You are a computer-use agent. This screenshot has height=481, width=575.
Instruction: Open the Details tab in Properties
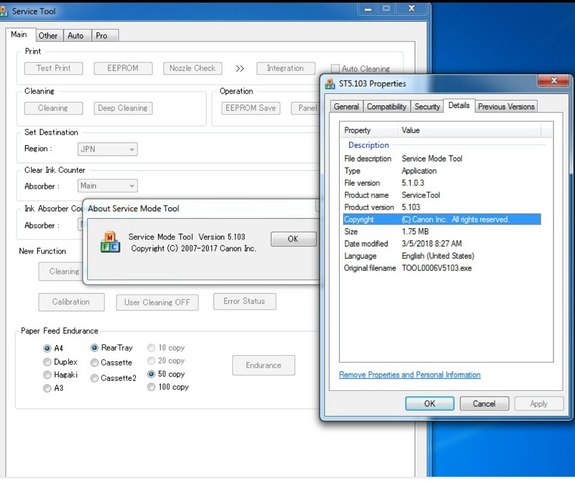(x=459, y=106)
